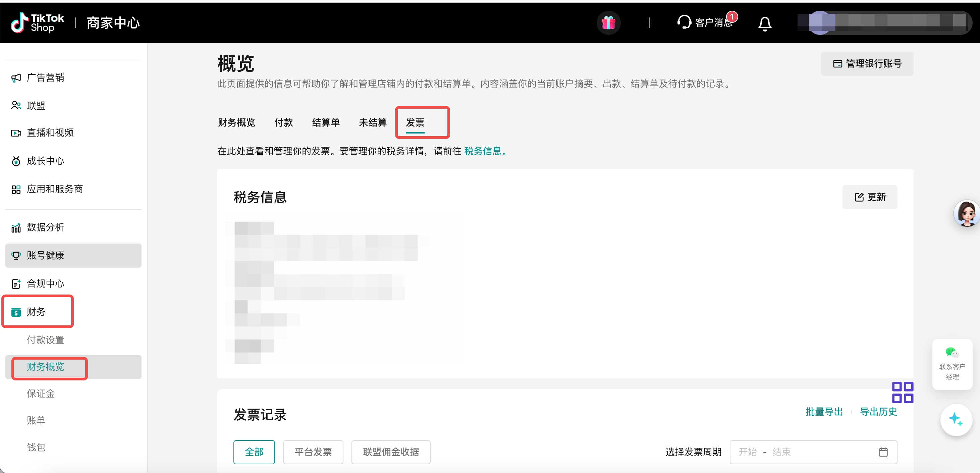Click the TikTok Shop logo

point(37,23)
